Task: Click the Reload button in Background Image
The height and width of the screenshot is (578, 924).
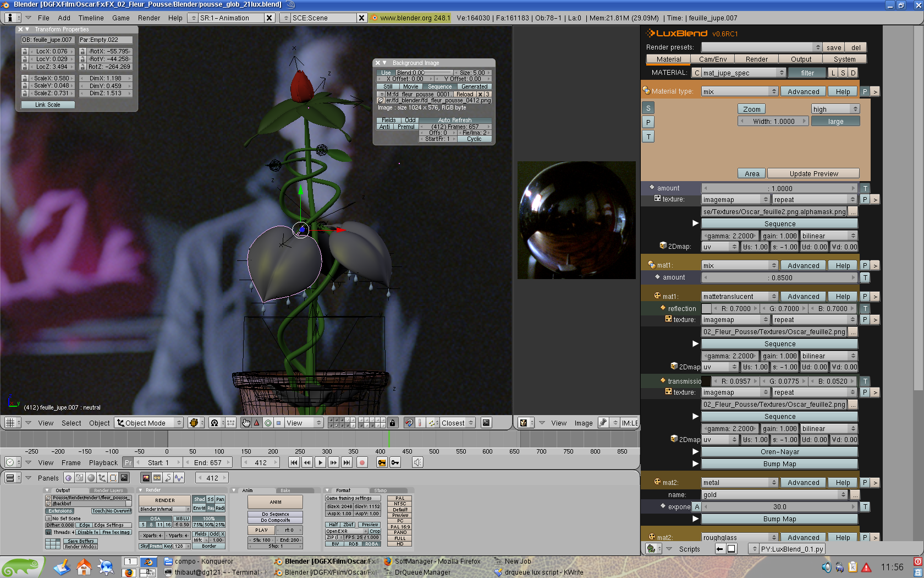Action: [x=464, y=94]
